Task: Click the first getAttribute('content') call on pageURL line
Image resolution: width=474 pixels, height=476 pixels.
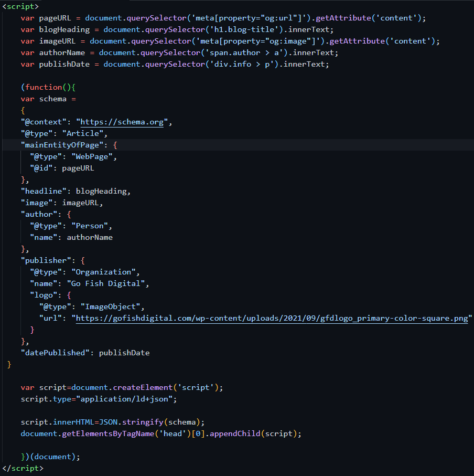Action: tap(369, 18)
